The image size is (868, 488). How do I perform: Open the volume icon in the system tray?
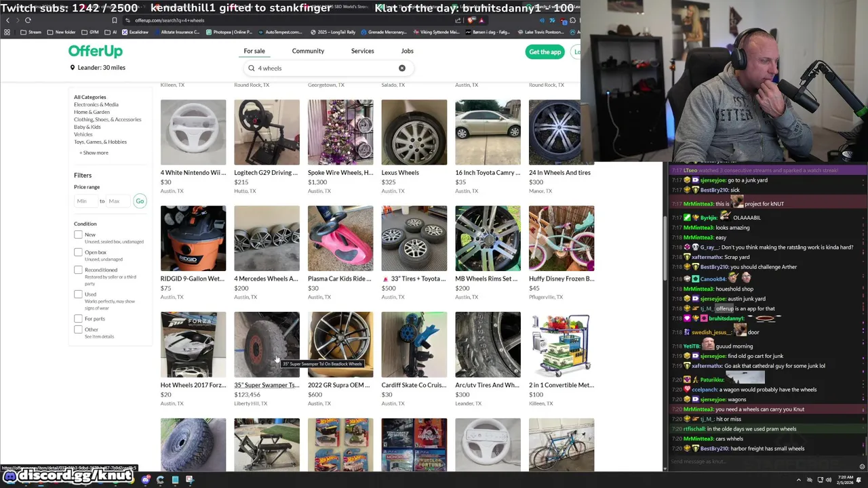tap(828, 480)
